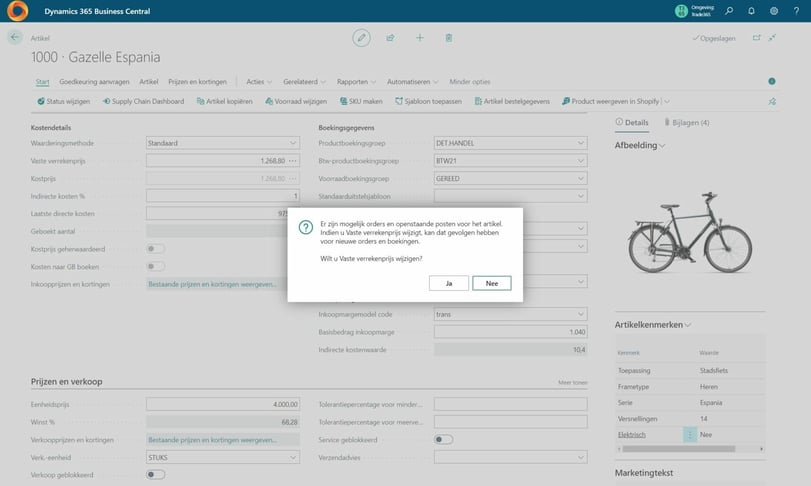Click ellipsis next to Vaste verrekenprijs
This screenshot has height=486, width=811.
[x=293, y=161]
